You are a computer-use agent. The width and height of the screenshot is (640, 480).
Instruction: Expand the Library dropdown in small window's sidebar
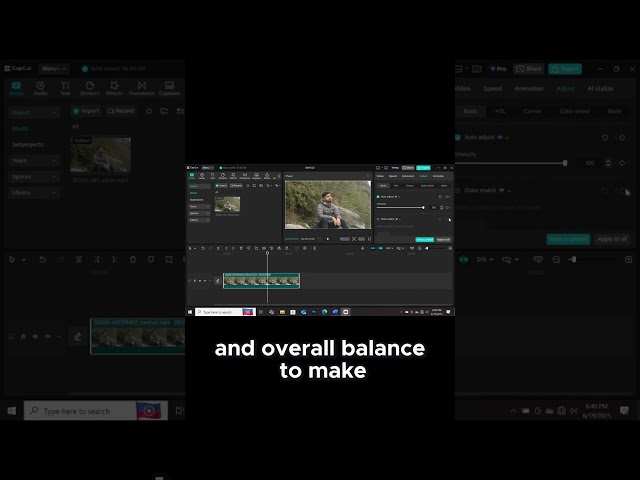(200, 220)
